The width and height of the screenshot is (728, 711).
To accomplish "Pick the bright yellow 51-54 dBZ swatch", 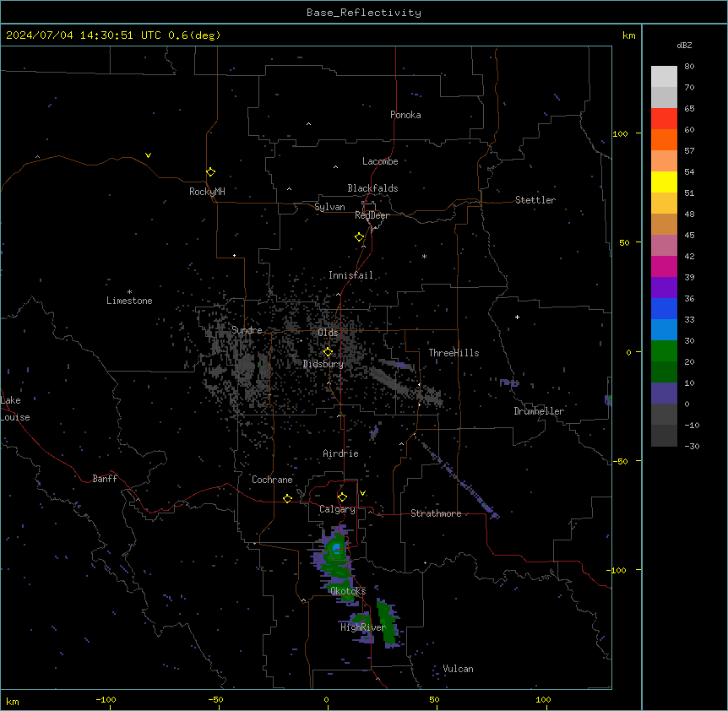I will [x=664, y=182].
